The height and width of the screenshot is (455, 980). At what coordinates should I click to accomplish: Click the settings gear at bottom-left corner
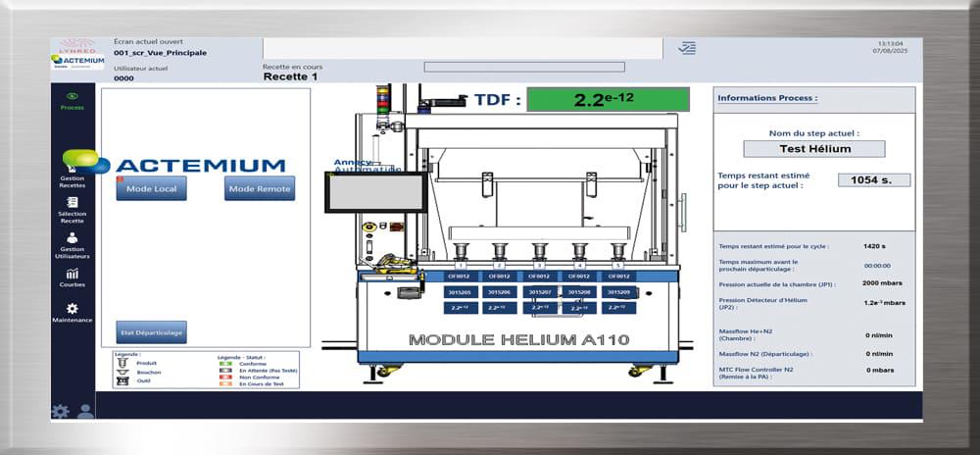coord(60,411)
